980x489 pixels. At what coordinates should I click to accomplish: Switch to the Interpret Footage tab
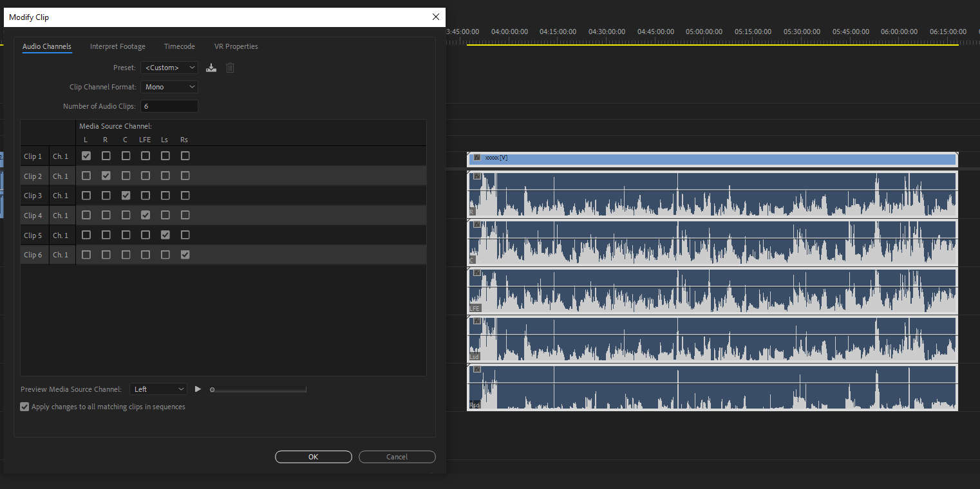click(x=118, y=46)
